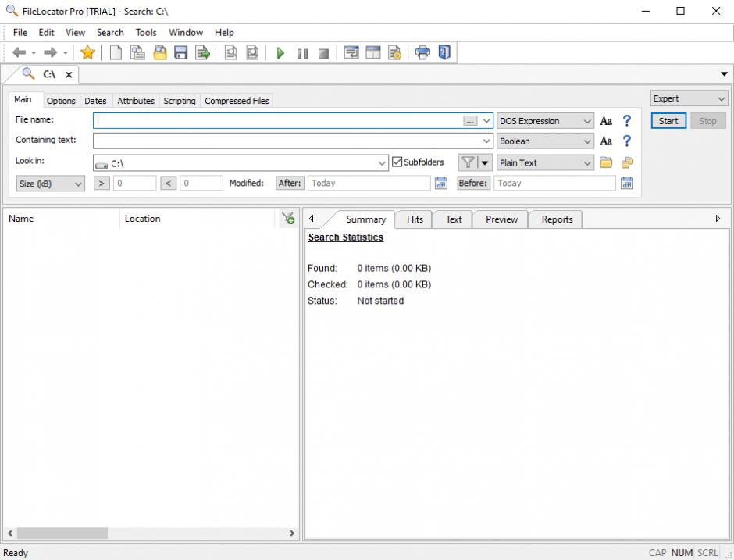Expand the File name history dropdown
This screenshot has height=560, width=734.
click(x=486, y=121)
